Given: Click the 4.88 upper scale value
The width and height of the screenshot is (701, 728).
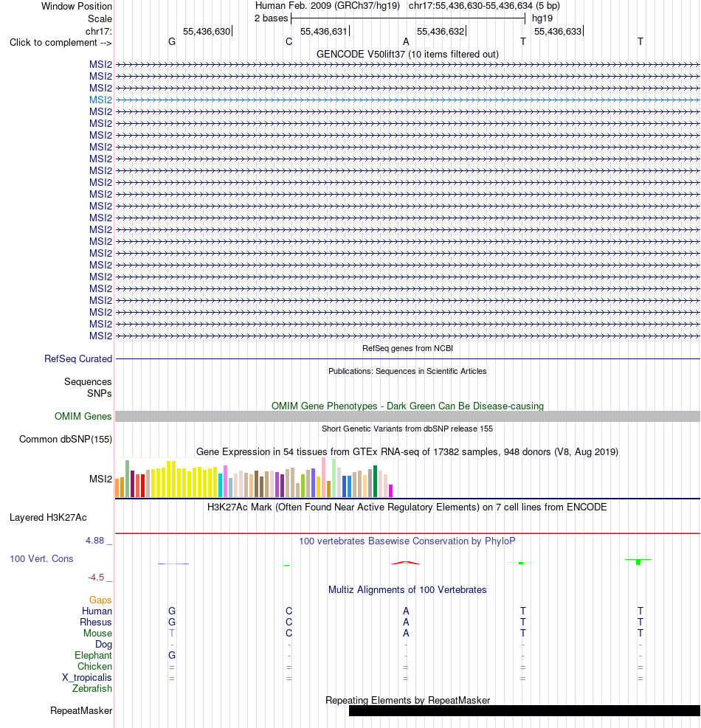Looking at the screenshot, I should pos(94,541).
